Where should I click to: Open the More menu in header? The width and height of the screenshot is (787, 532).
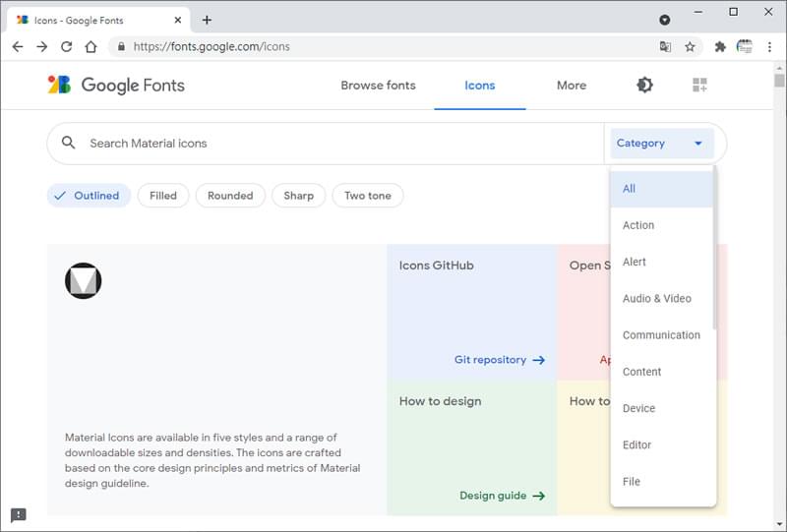(572, 86)
